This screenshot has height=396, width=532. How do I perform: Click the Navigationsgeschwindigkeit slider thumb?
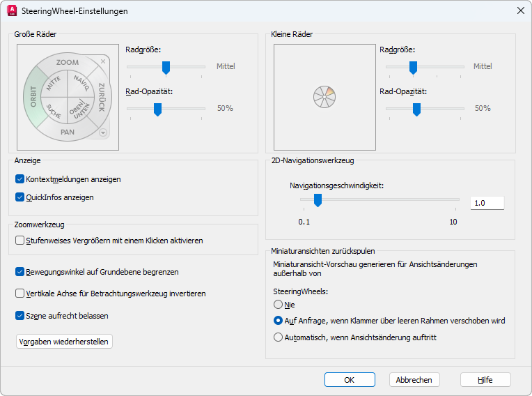[x=318, y=200]
